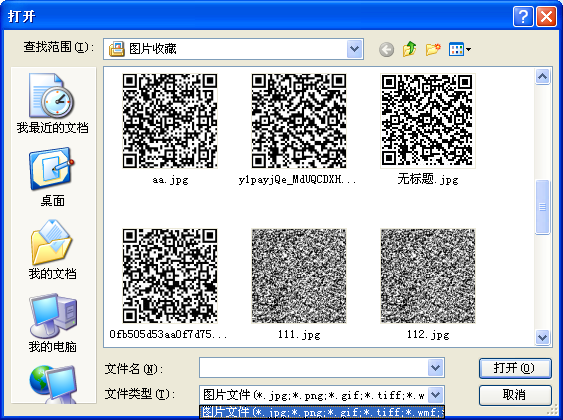563x420 pixels.
Task: Click the 打开 button
Action: (x=515, y=368)
